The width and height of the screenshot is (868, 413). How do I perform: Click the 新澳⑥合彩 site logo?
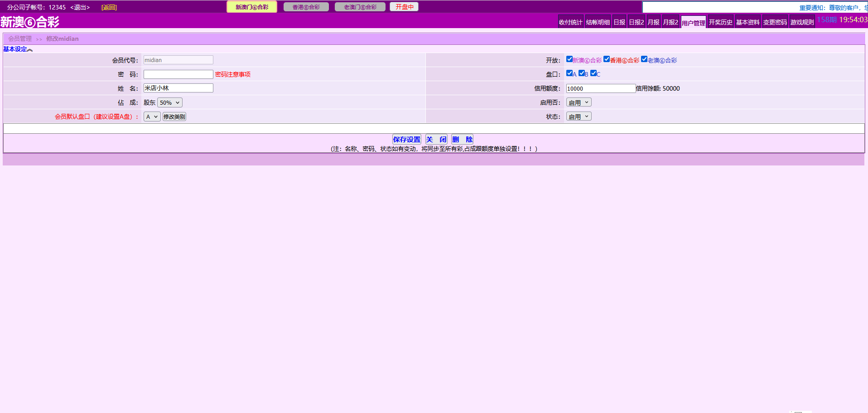point(30,22)
